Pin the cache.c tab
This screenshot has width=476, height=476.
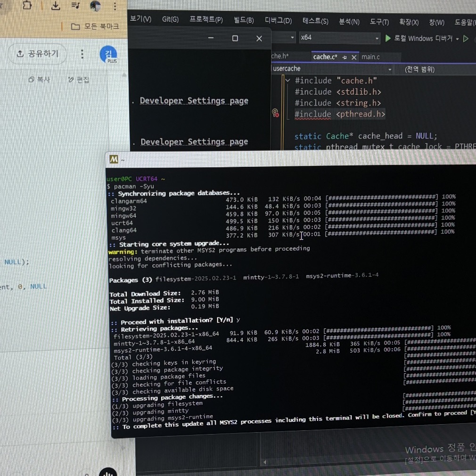point(345,57)
